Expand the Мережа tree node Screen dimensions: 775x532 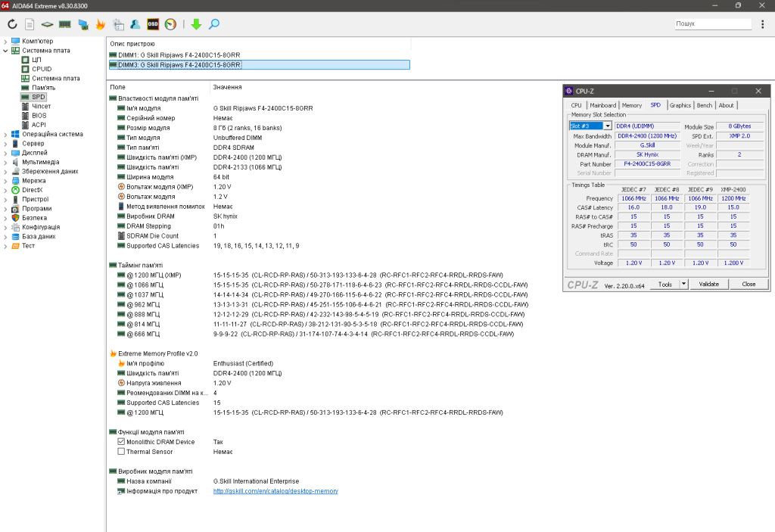pos(5,181)
